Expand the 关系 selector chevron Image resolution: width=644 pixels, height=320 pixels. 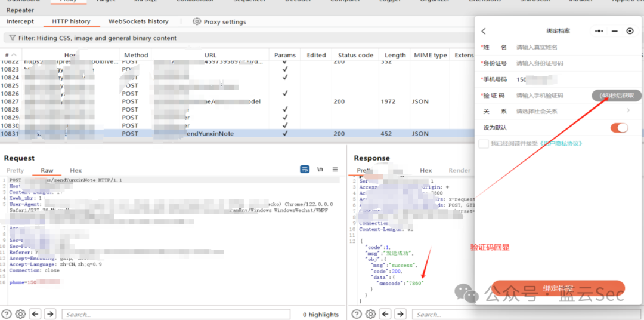(x=628, y=110)
